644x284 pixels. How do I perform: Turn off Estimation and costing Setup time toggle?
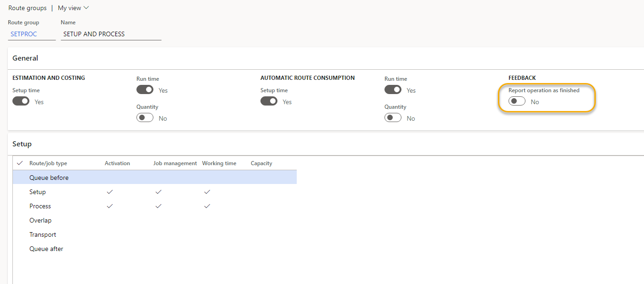[21, 101]
